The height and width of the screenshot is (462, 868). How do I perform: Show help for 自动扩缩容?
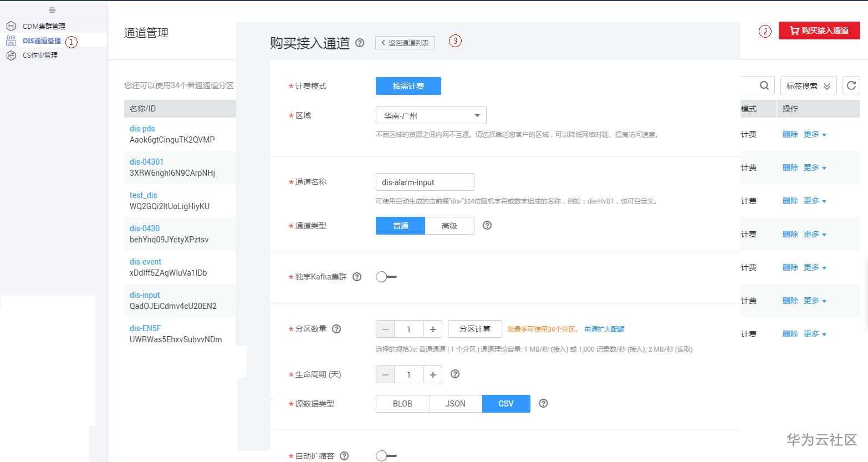pos(344,456)
